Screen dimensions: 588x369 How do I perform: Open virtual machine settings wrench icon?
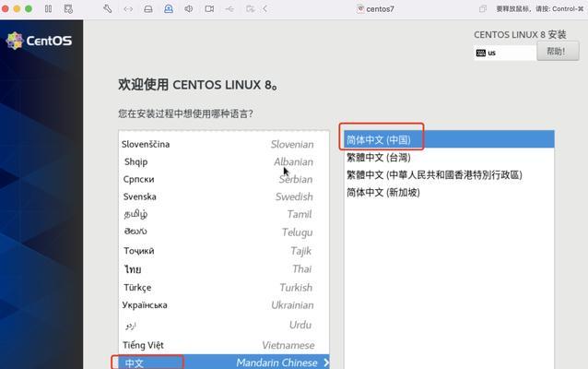(x=108, y=8)
